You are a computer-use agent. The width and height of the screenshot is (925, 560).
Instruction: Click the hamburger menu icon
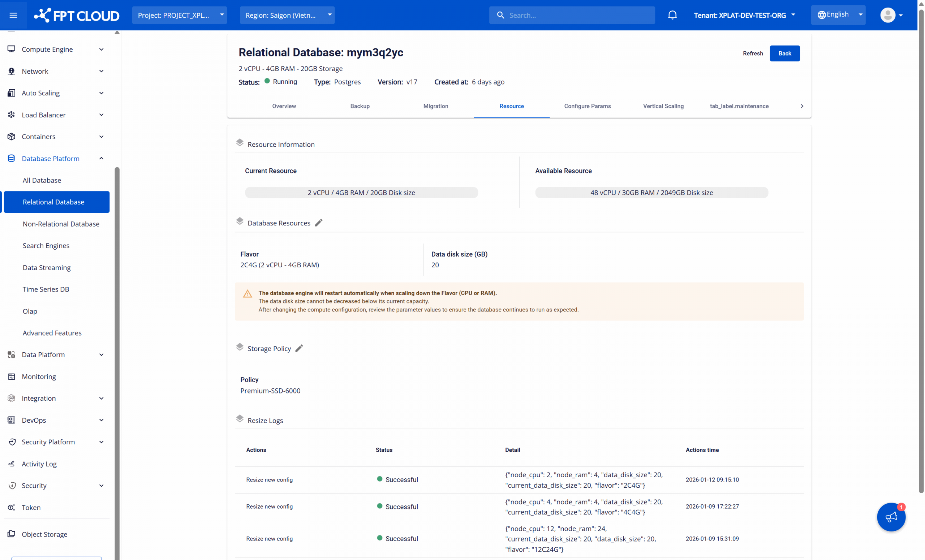[x=13, y=15]
